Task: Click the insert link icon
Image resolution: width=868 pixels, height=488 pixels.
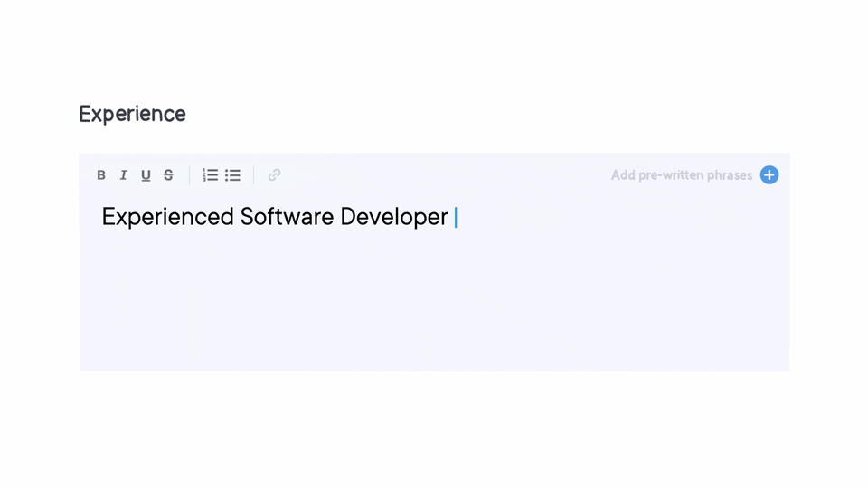Action: (275, 175)
